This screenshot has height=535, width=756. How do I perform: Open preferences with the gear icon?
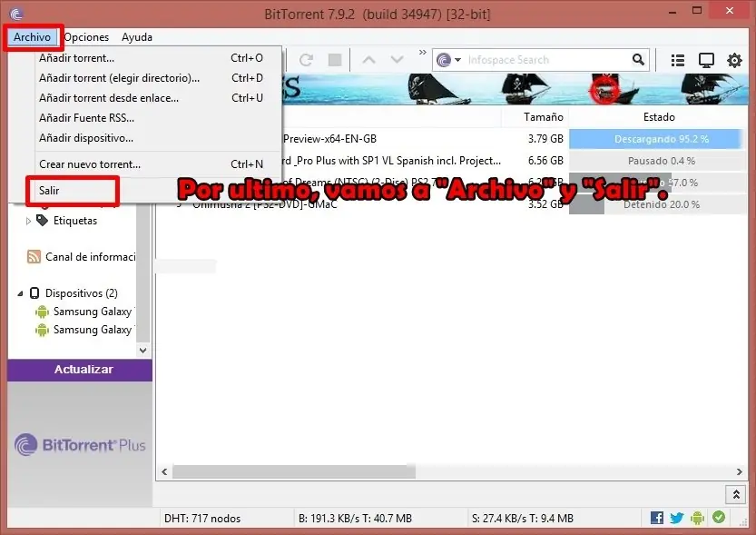pos(734,60)
